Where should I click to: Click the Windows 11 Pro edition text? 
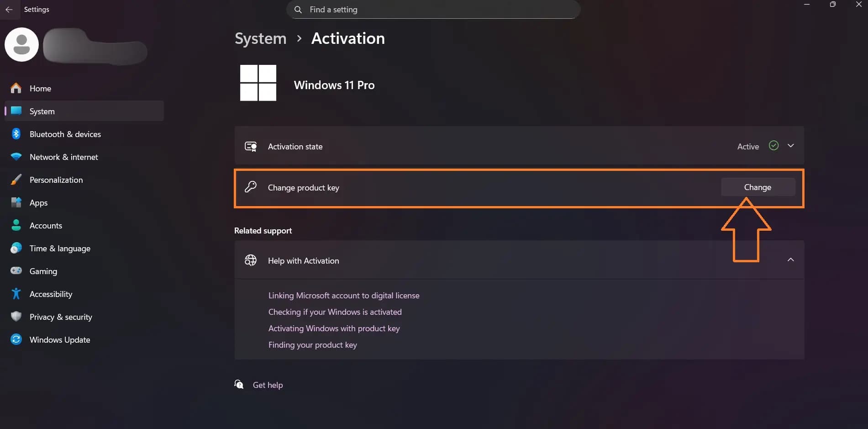334,85
